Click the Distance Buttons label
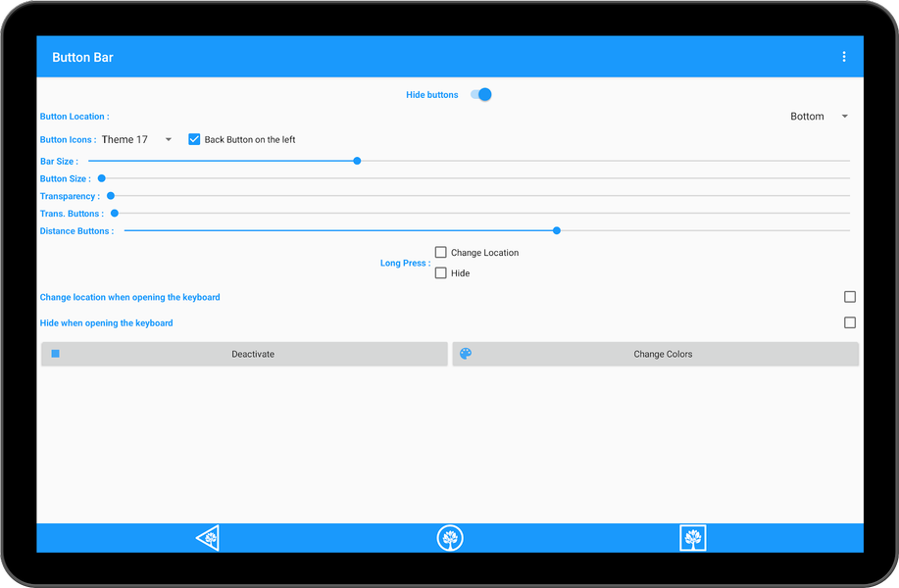Image resolution: width=899 pixels, height=588 pixels. point(76,231)
